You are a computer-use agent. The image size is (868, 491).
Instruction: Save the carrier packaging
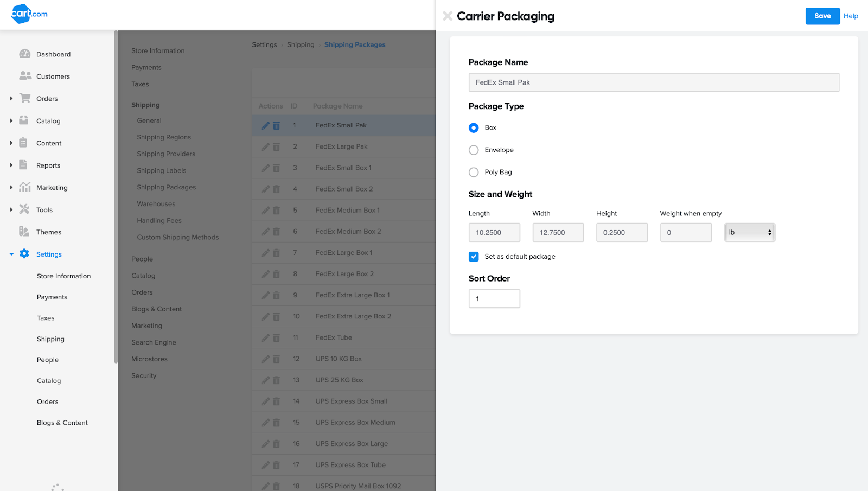[822, 16]
